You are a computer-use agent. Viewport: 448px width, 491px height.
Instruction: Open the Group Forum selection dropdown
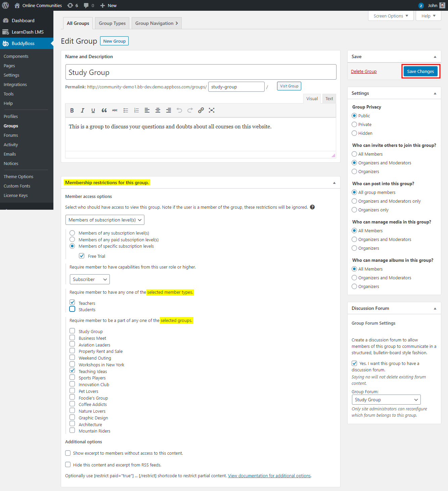coord(386,400)
